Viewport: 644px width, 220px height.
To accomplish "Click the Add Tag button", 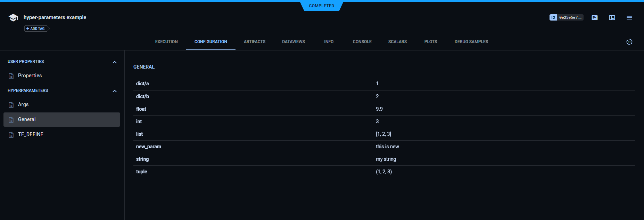I will [36, 29].
